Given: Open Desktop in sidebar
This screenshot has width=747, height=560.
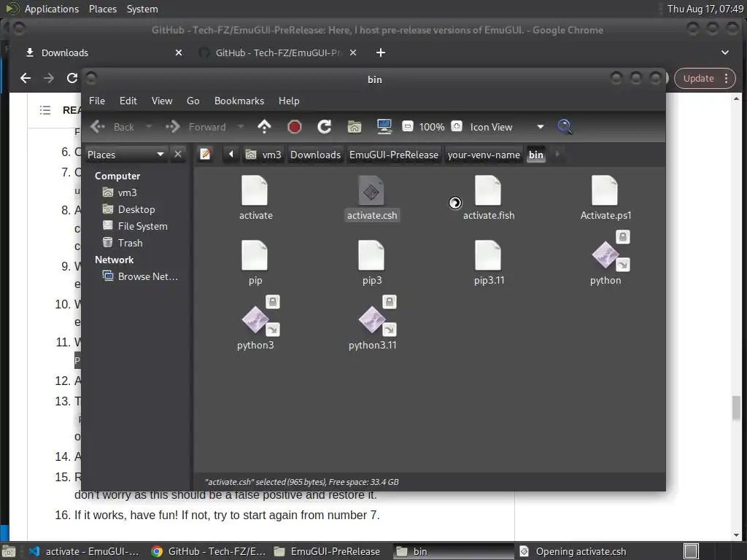Looking at the screenshot, I should (x=136, y=209).
